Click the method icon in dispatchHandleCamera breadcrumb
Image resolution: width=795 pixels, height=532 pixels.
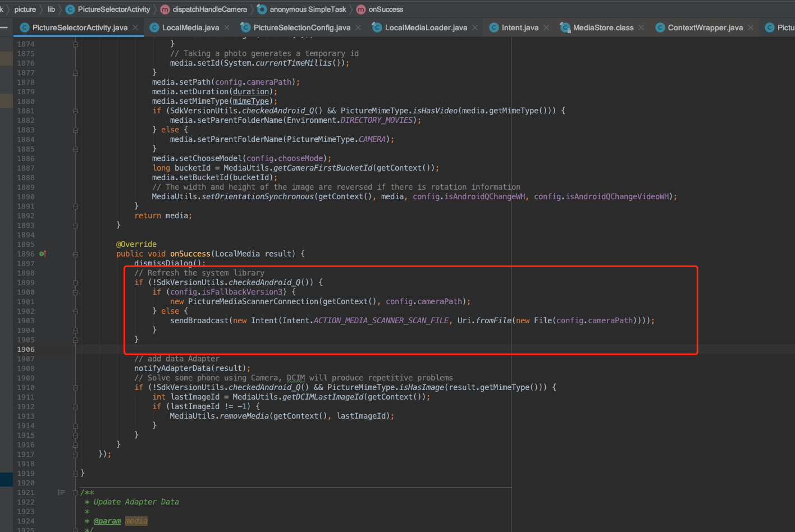point(165,9)
